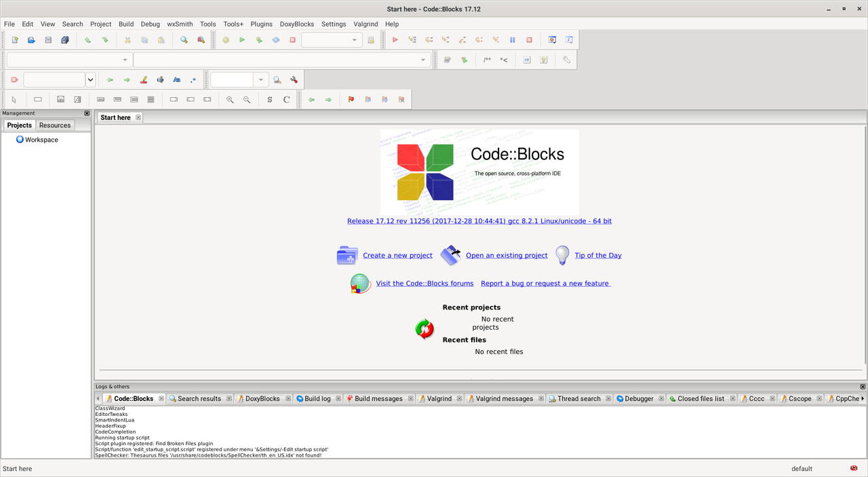Image resolution: width=868 pixels, height=477 pixels.
Task: Close the Management panel
Action: (87, 113)
